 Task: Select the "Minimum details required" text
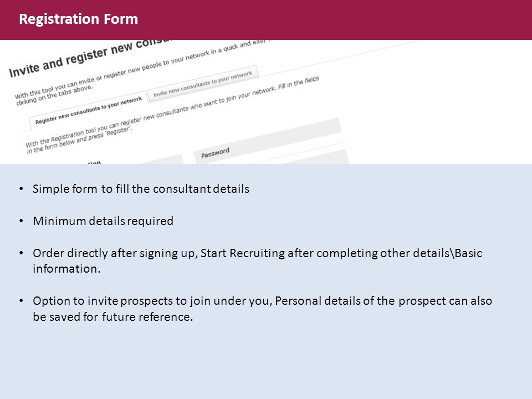tap(103, 221)
